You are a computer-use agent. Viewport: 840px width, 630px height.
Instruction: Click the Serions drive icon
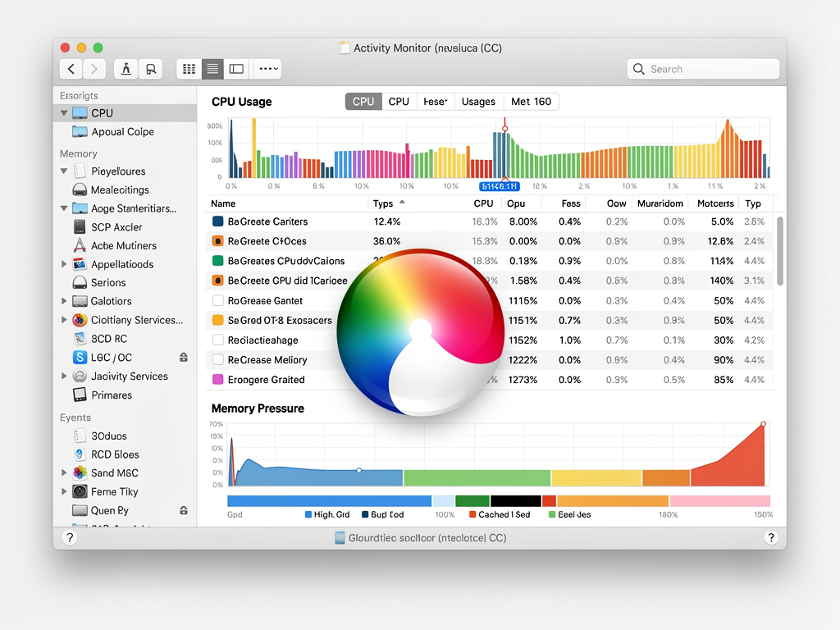[x=80, y=282]
